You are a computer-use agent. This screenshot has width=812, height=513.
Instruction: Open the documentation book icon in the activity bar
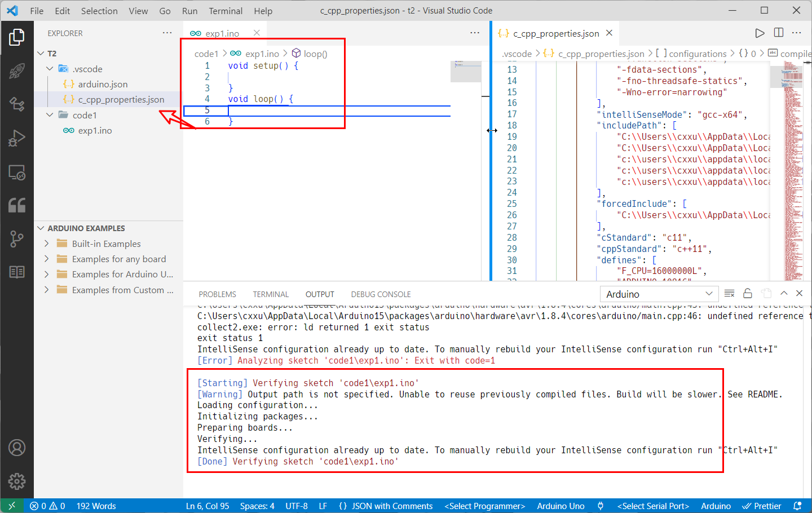pyautogui.click(x=17, y=272)
